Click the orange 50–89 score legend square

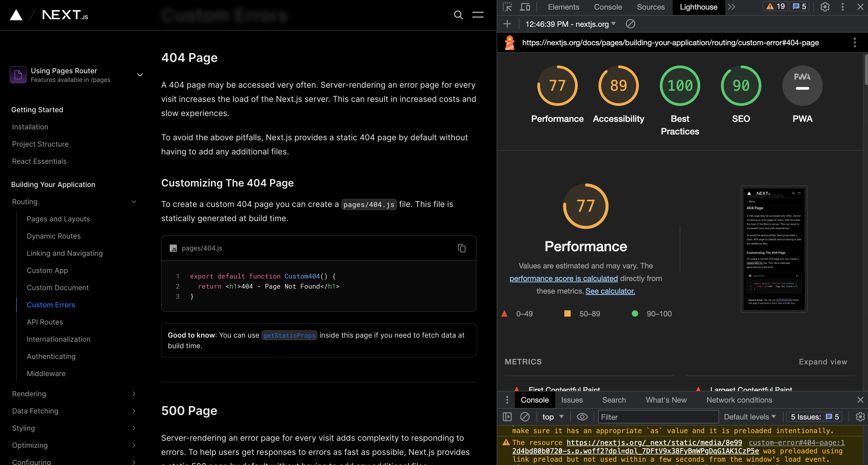click(567, 314)
